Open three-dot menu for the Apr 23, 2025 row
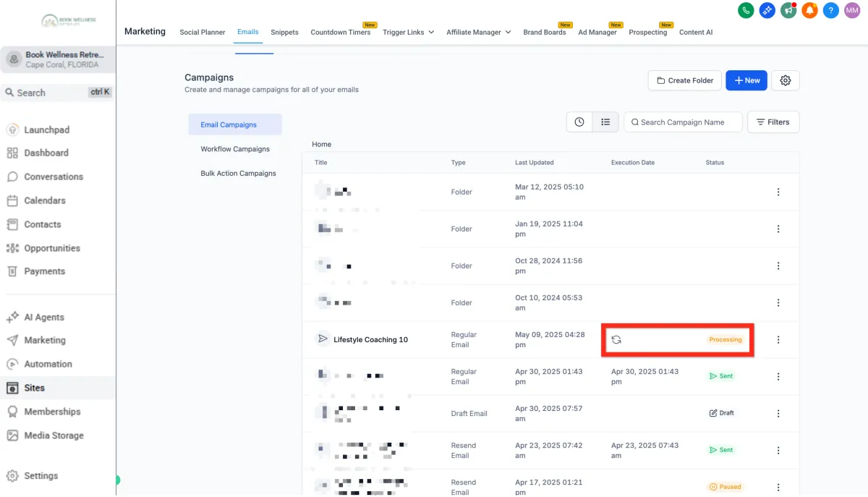 coord(778,450)
